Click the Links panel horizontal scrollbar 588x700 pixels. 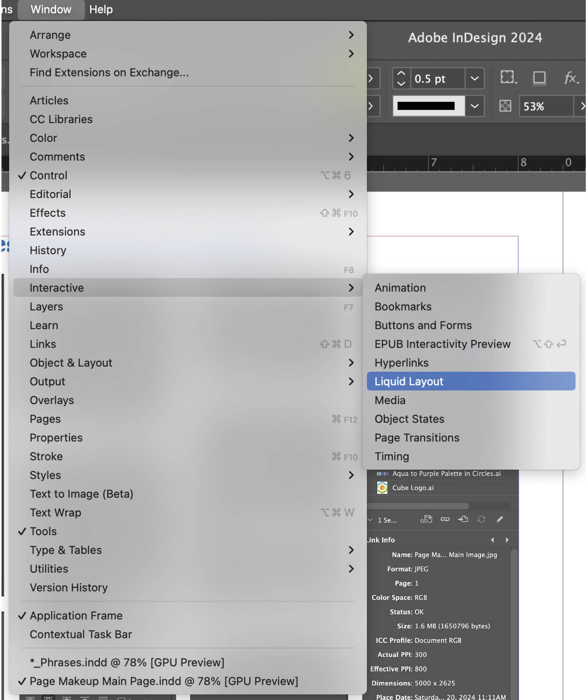pos(418,506)
